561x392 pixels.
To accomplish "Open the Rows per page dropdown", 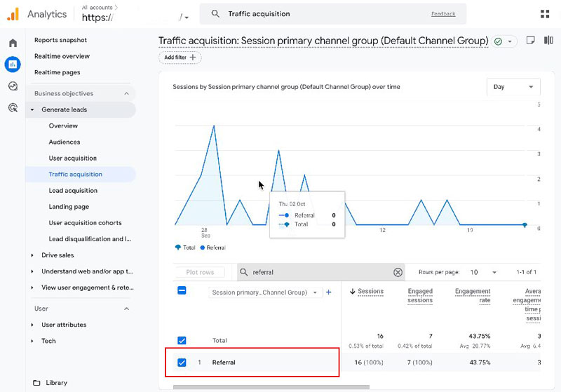I will click(483, 273).
